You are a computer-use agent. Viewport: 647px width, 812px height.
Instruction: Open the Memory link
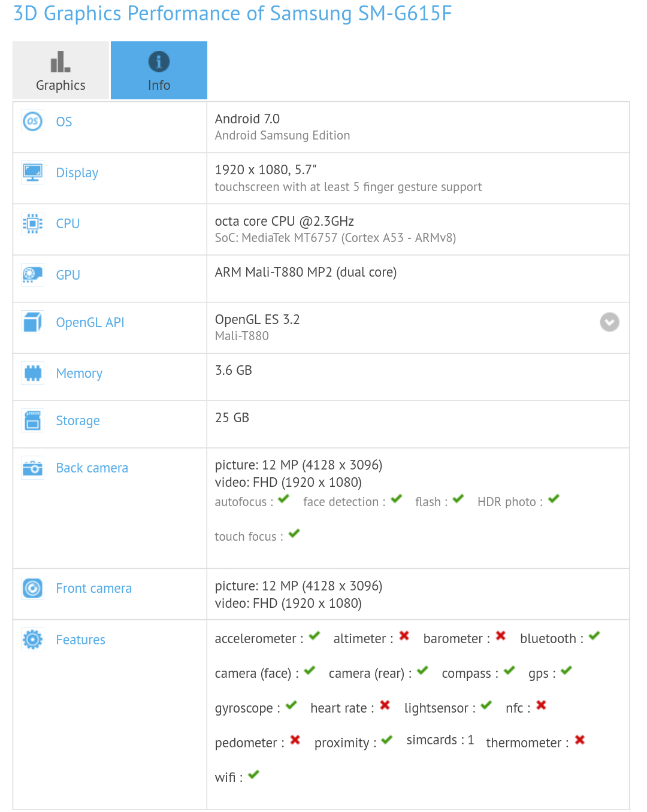79,373
